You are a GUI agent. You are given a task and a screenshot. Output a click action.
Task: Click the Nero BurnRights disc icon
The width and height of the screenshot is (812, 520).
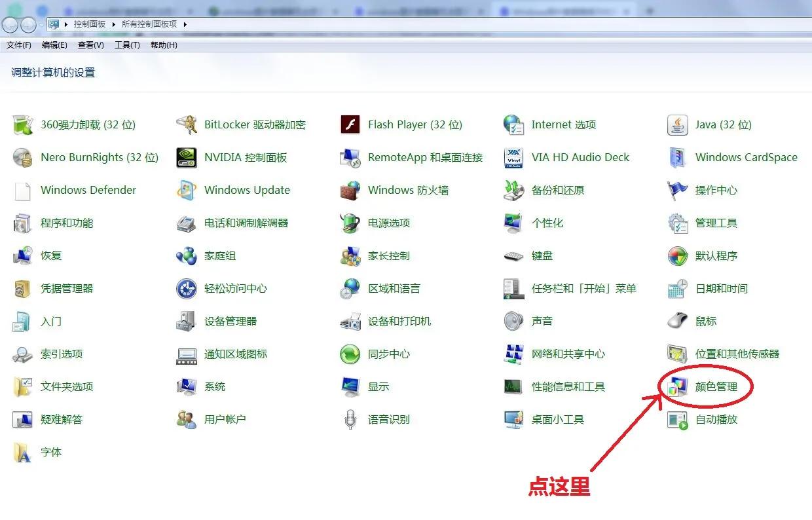pos(23,157)
